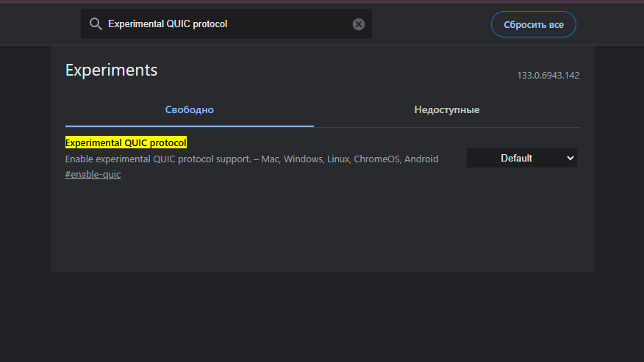Select the word "Default" in the flag combo box
The image size is (644, 362).
tap(516, 158)
